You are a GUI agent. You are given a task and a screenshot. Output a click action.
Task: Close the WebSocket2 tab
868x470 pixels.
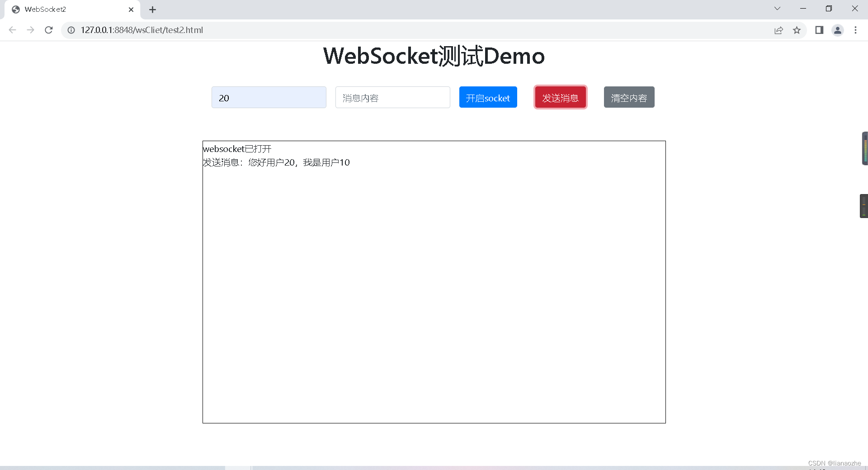131,9
